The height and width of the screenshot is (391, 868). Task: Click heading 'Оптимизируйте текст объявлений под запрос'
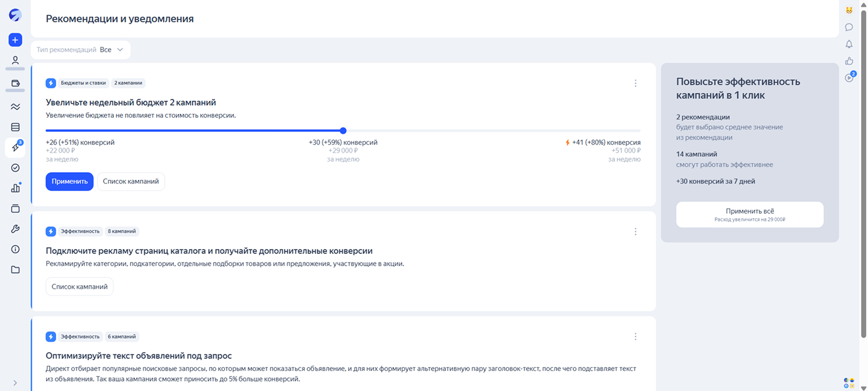[x=139, y=356]
